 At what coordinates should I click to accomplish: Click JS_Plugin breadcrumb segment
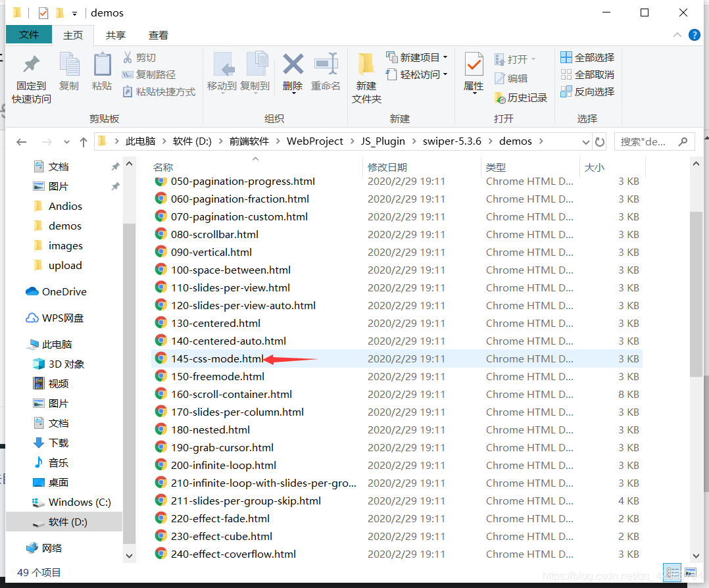(383, 141)
